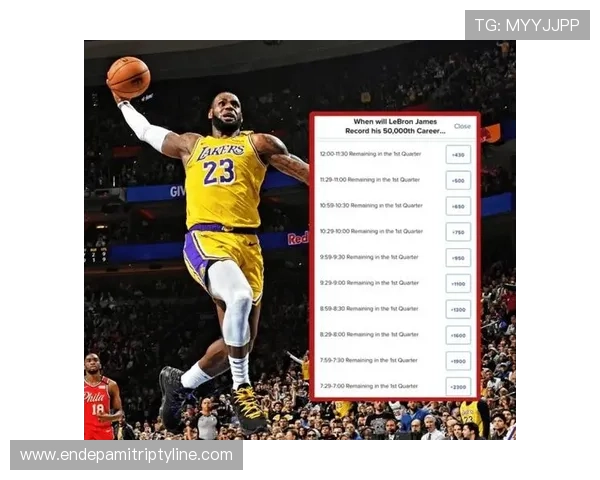Close the LeBron James betting panel
The height and width of the screenshot is (480, 600).
pos(462,127)
